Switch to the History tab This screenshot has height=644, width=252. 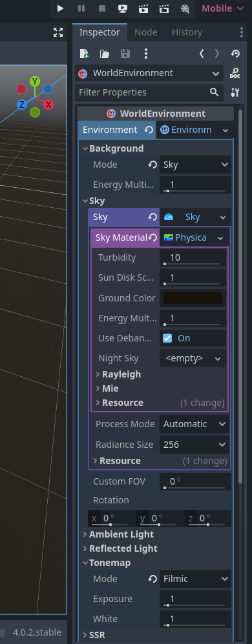point(187,32)
